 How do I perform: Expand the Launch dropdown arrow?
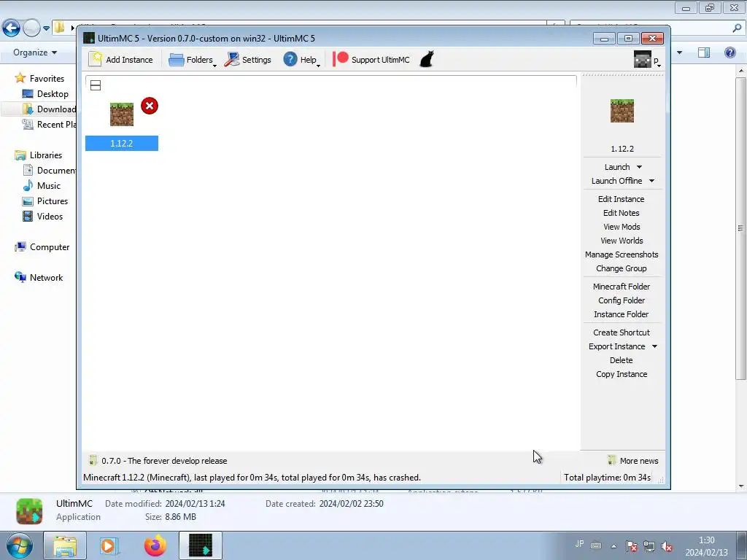[639, 167]
